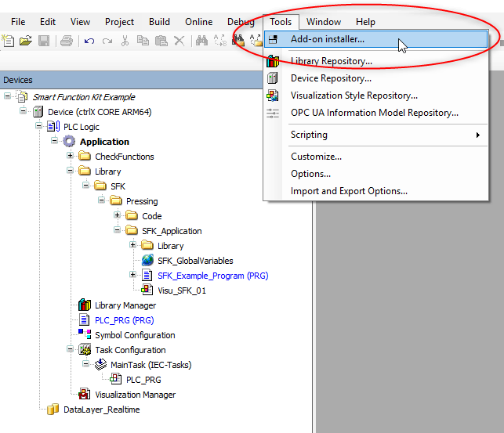
Task: Open the Online menu
Action: pos(198,22)
